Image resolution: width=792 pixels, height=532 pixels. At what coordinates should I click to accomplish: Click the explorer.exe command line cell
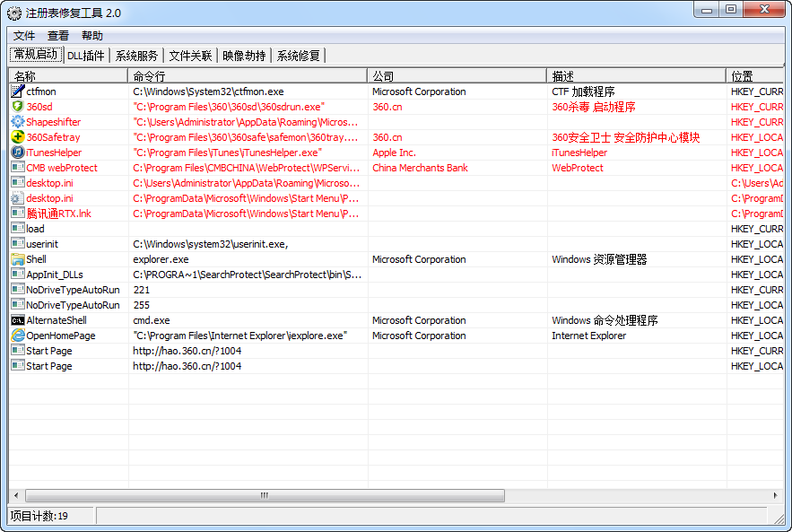(x=161, y=259)
